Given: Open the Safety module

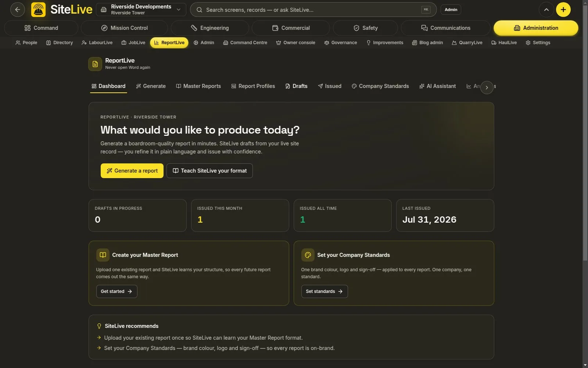Looking at the screenshot, I should coord(366,28).
